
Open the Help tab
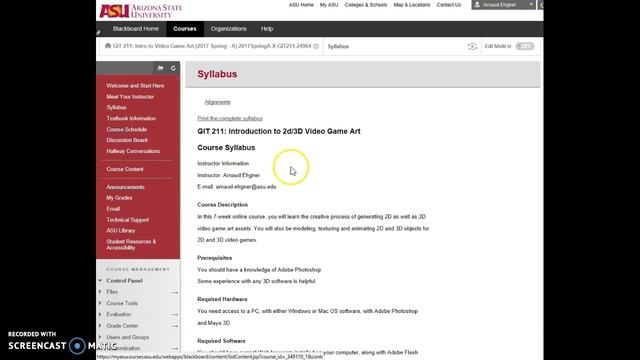click(x=267, y=29)
